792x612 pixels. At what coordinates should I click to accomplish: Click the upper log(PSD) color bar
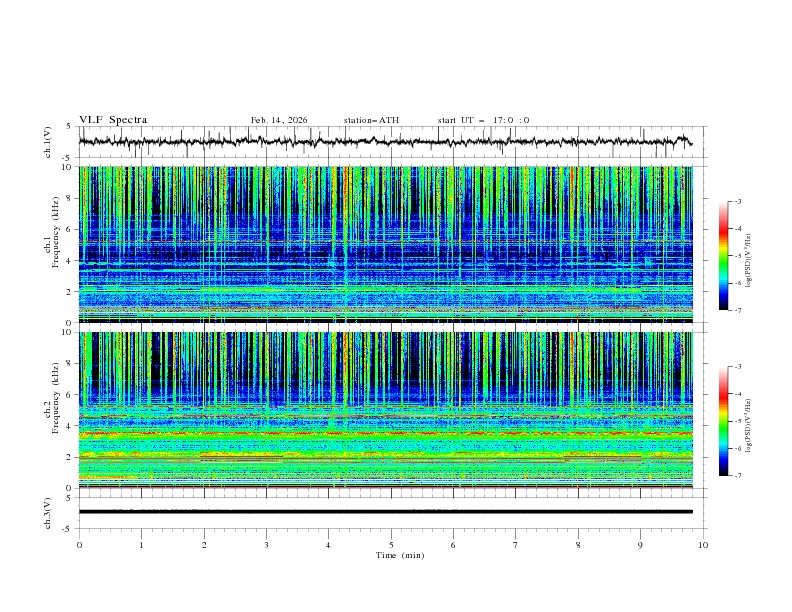[x=723, y=256]
